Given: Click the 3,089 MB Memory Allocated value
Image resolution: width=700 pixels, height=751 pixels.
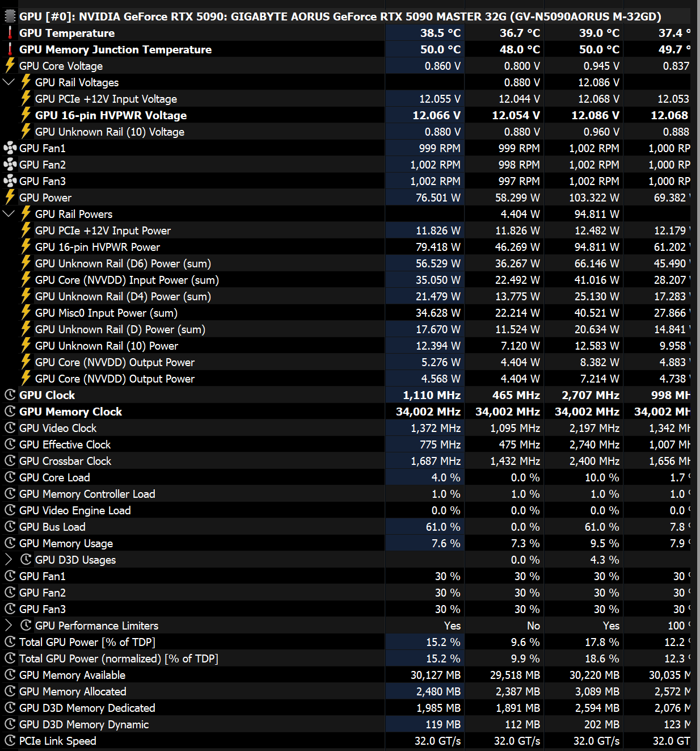Looking at the screenshot, I should [x=597, y=691].
